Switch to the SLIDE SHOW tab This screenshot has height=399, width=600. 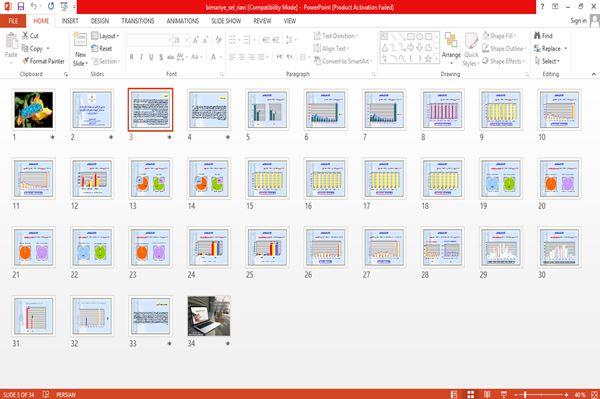point(226,21)
